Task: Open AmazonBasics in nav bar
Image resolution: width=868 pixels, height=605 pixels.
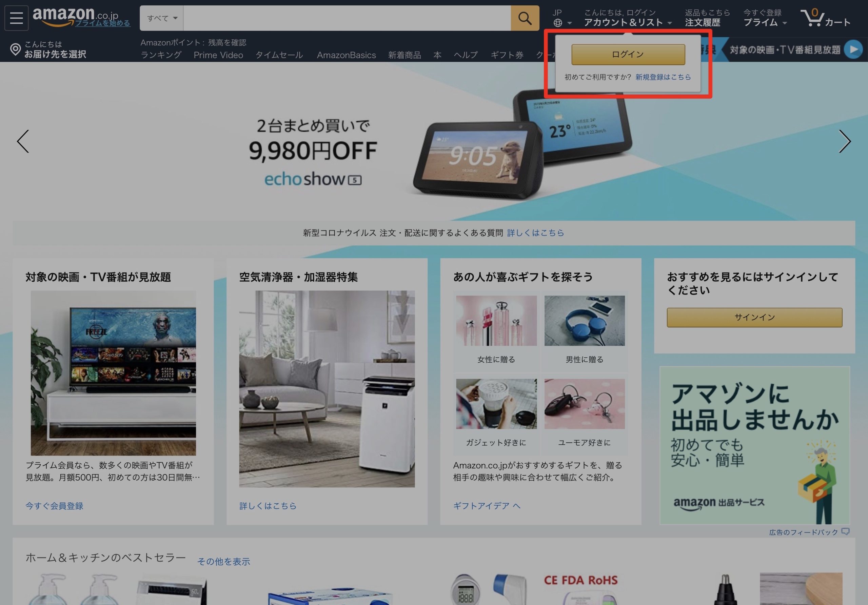Action: [346, 55]
